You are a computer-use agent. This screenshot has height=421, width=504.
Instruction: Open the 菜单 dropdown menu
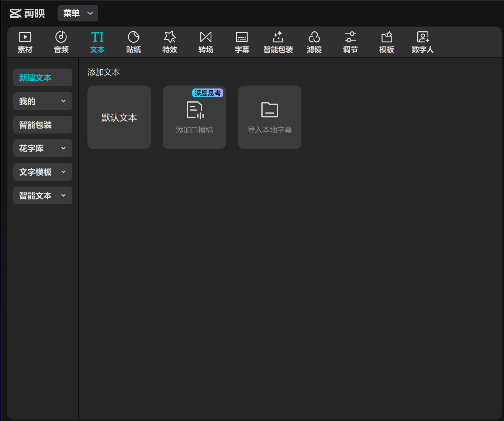click(x=78, y=13)
